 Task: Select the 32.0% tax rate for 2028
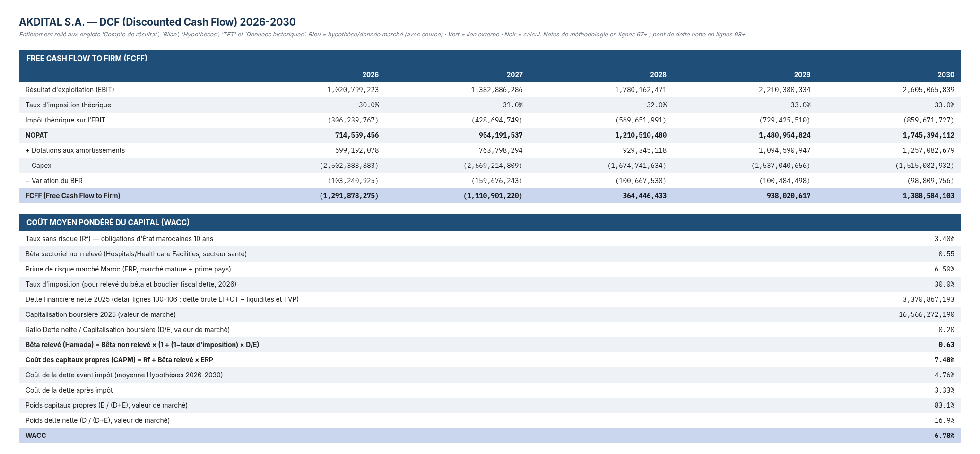tap(657, 105)
